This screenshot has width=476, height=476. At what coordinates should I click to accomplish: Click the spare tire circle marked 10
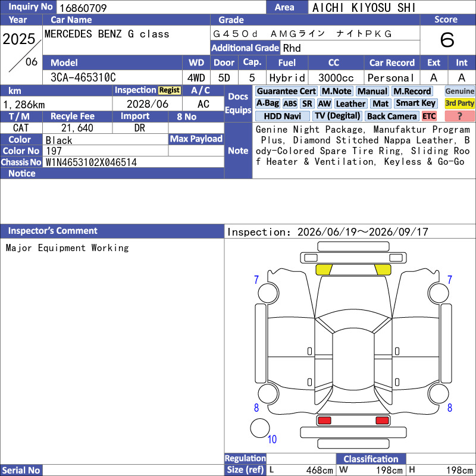point(260,428)
